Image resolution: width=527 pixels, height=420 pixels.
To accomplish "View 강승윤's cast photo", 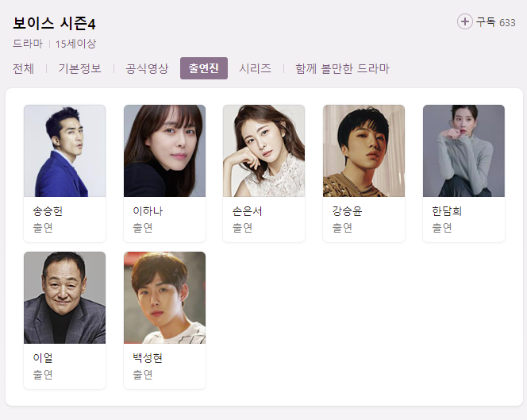I will (x=364, y=151).
